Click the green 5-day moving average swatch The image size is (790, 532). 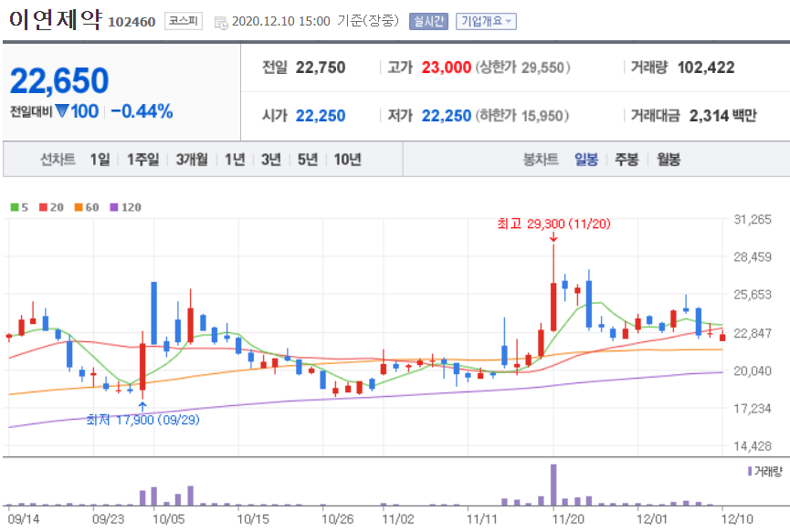[15, 207]
